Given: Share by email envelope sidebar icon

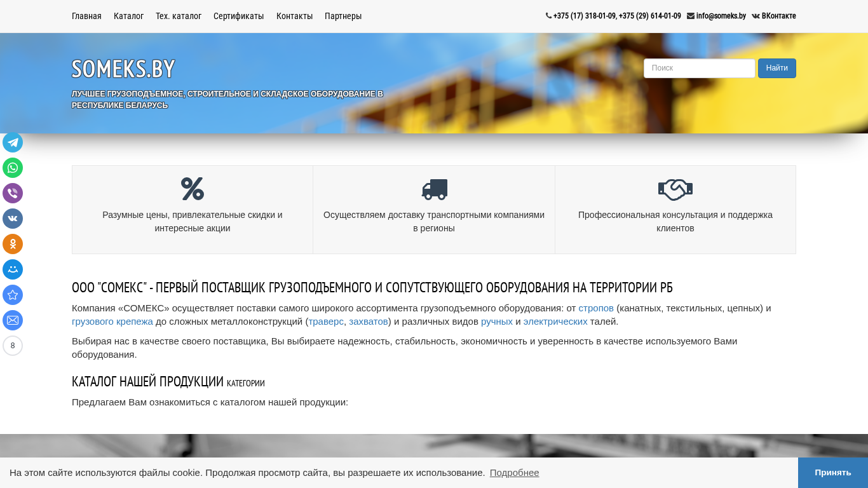Looking at the screenshot, I should coord(13,320).
